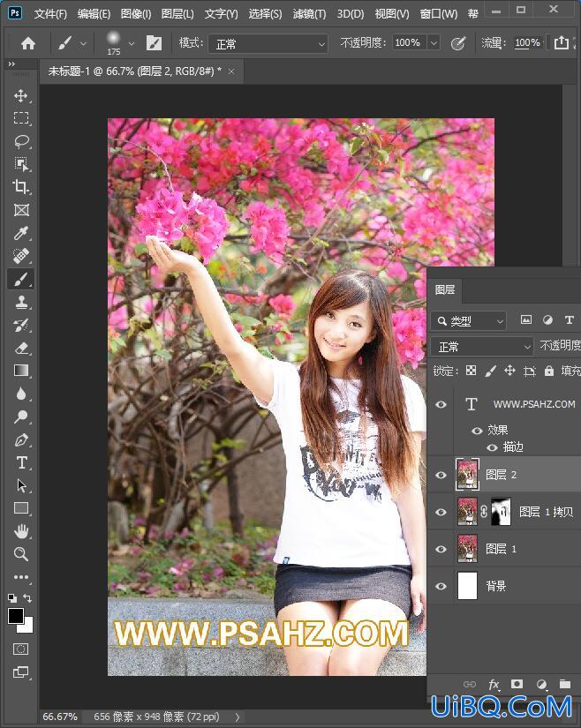This screenshot has width=581, height=728.
Task: Open the 图层(L) menu
Action: pos(177,14)
